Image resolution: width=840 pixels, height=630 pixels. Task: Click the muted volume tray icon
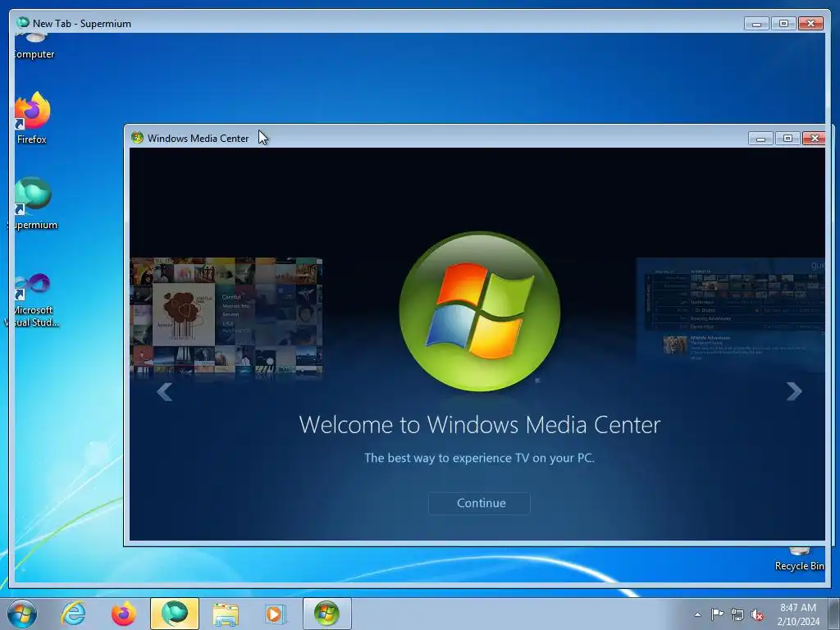point(757,614)
